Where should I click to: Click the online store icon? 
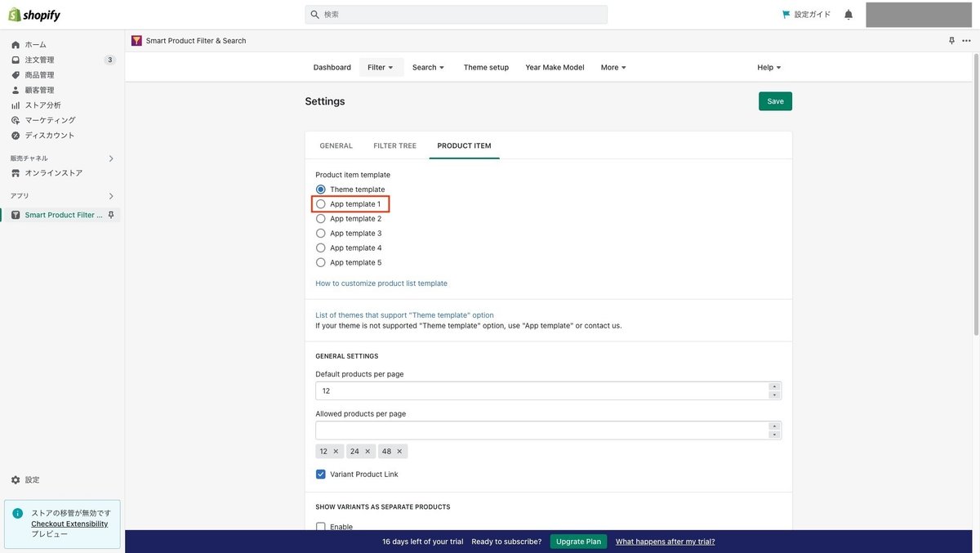(x=16, y=173)
